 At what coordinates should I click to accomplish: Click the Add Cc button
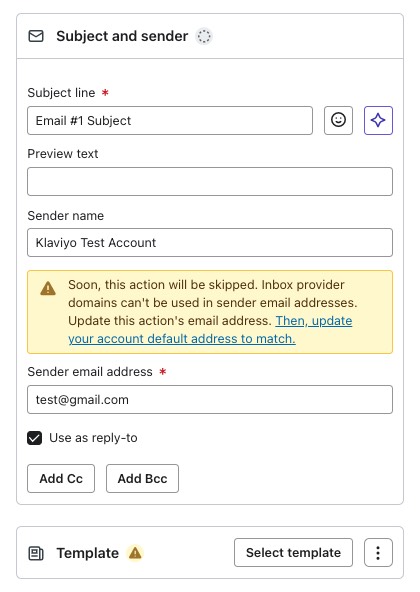pos(61,478)
